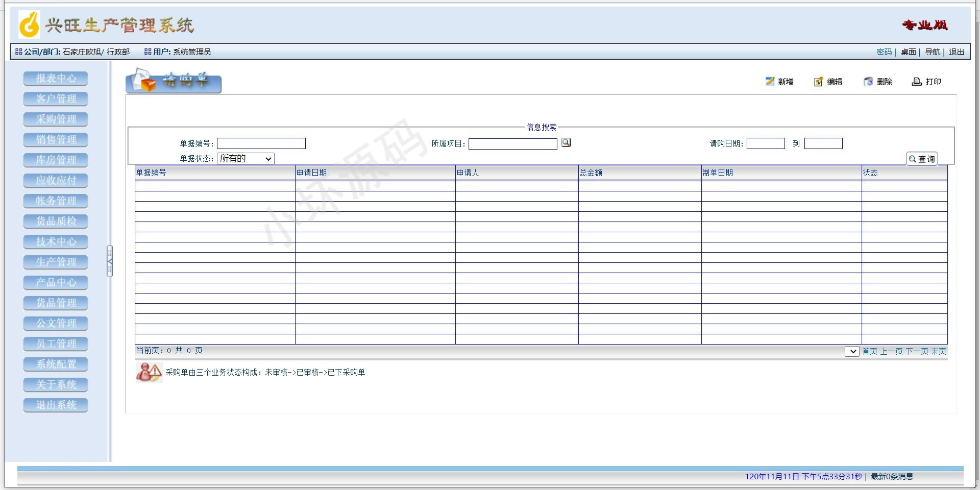
Task: Click the 所属项目 input field
Action: pos(512,144)
